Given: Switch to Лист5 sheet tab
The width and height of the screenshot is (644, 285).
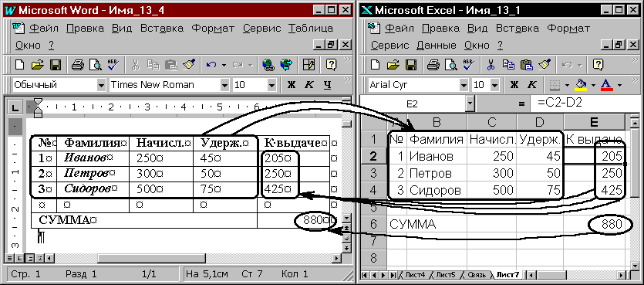Looking at the screenshot, I should (x=446, y=274).
